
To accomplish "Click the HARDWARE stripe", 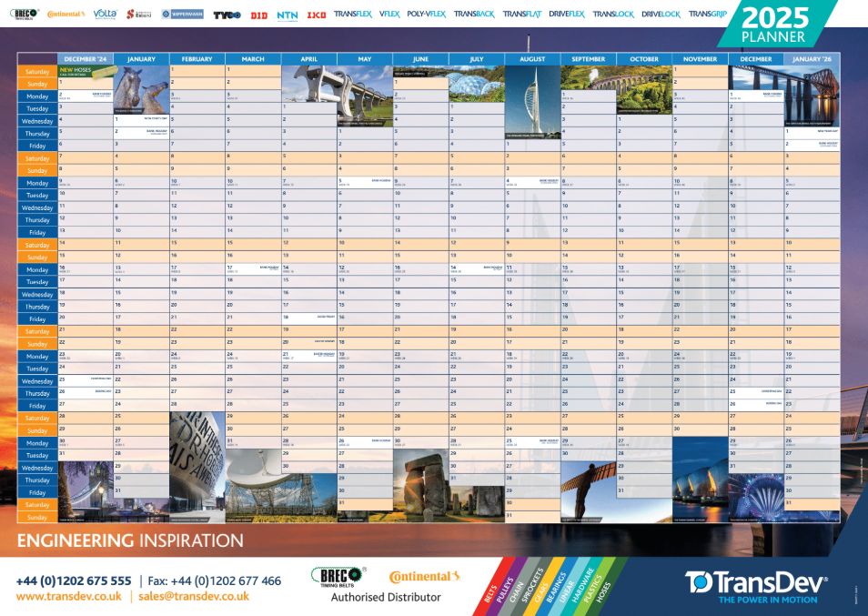I will point(582,586).
